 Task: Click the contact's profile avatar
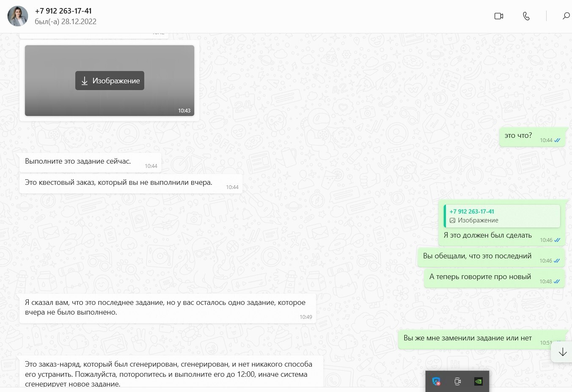point(18,16)
